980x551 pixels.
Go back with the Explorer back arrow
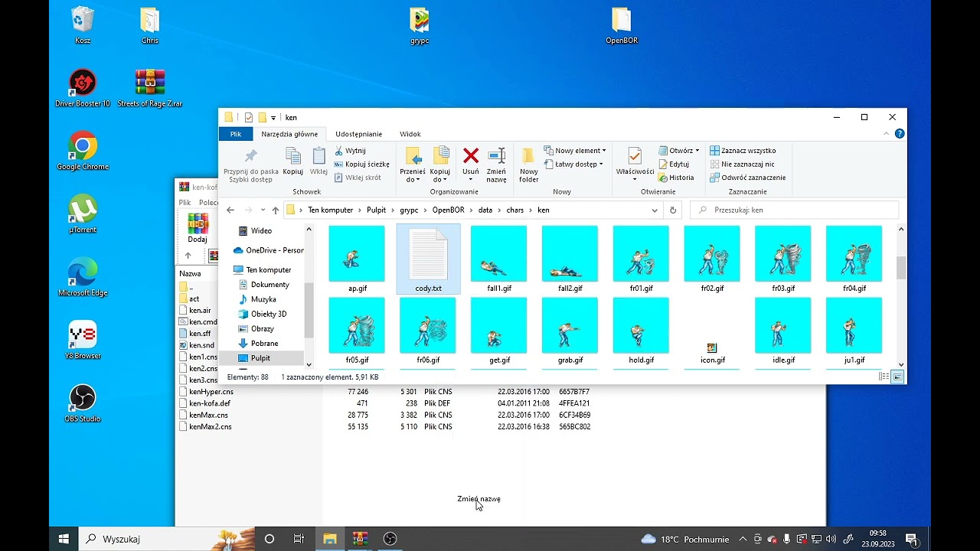[x=230, y=210]
